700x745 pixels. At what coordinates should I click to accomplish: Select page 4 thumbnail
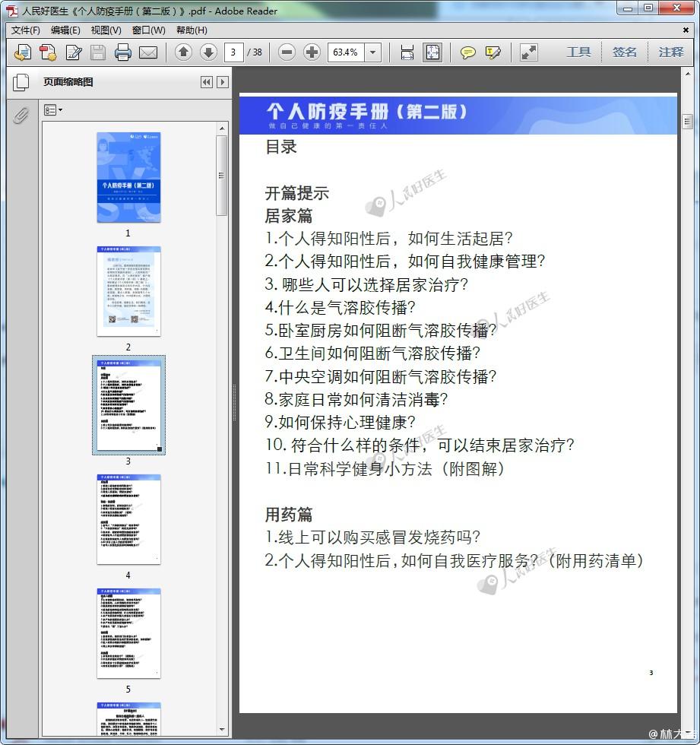point(128,519)
